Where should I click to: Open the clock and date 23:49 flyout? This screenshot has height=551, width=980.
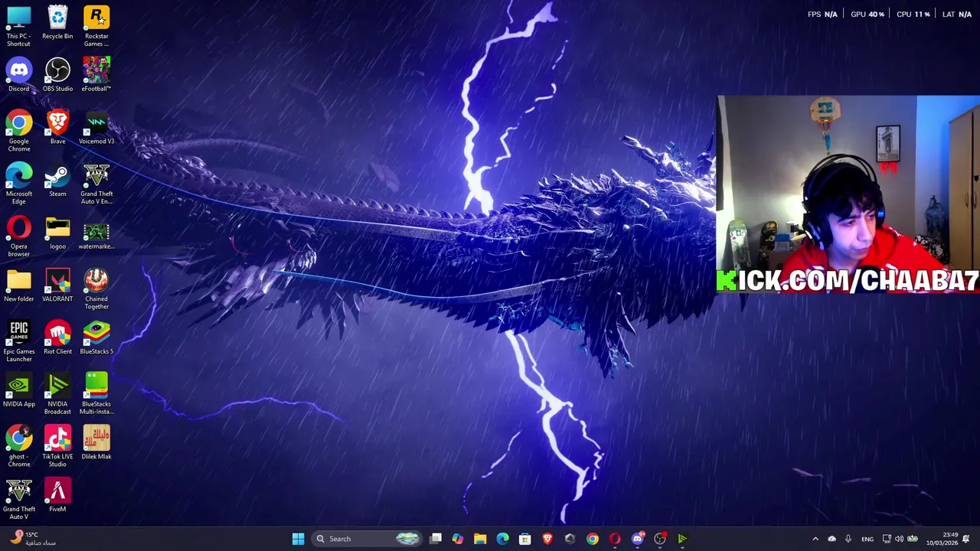[x=942, y=539]
